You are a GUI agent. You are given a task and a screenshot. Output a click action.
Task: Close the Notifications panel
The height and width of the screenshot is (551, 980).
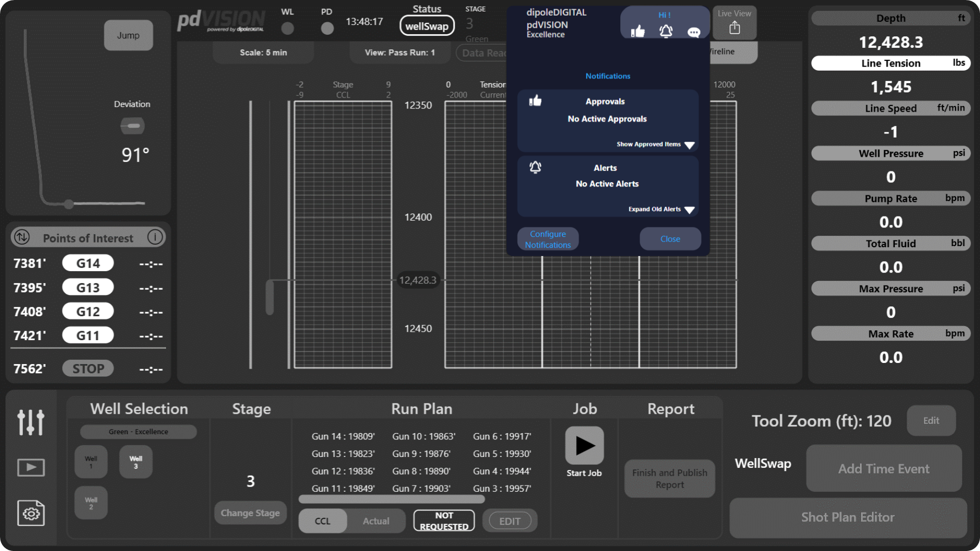click(x=670, y=239)
